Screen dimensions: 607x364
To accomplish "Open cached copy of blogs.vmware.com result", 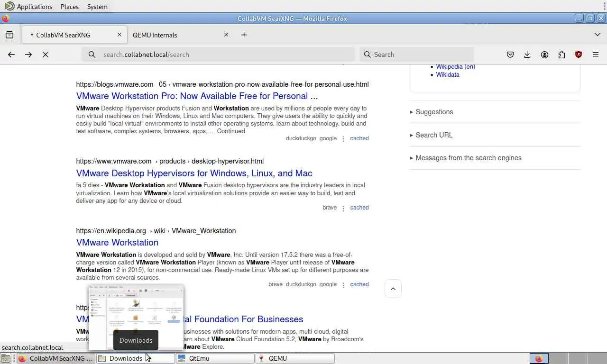I will click(x=359, y=138).
